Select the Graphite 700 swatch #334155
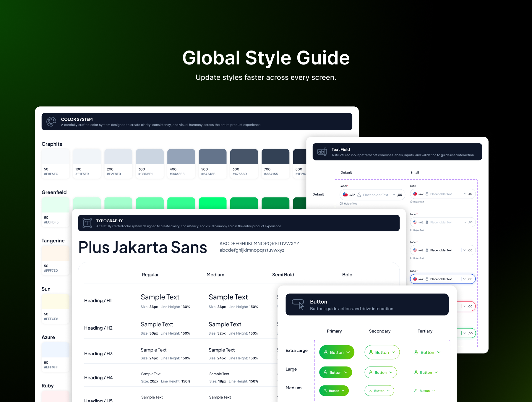Viewport: 532px width, 402px height. [x=275, y=164]
